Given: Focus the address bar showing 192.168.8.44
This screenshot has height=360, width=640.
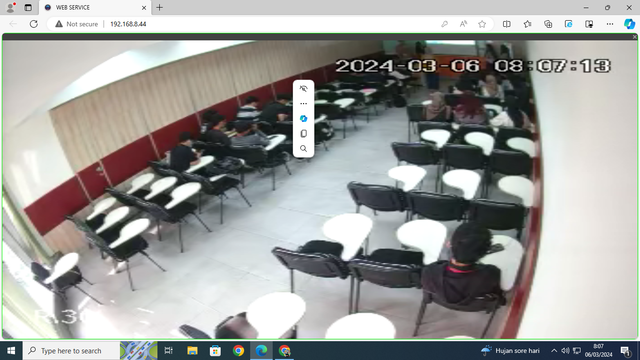Looking at the screenshot, I should click(128, 24).
